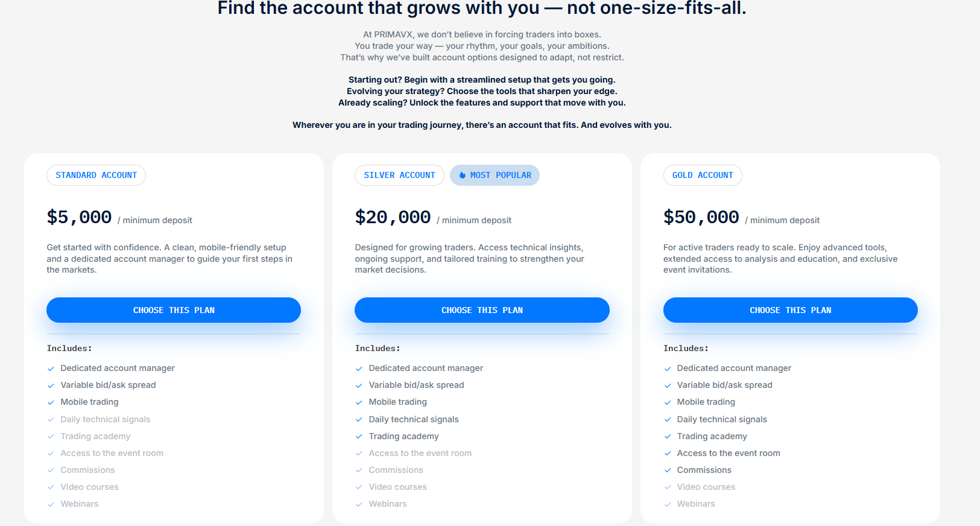Click Trading academy text in Gold plan

[x=712, y=436]
